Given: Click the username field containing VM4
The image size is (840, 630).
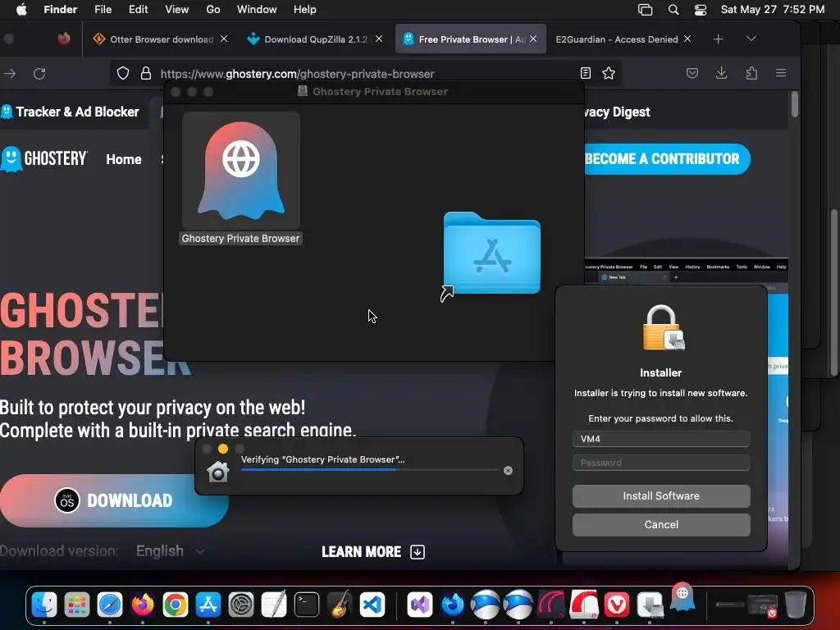Looking at the screenshot, I should tap(660, 439).
